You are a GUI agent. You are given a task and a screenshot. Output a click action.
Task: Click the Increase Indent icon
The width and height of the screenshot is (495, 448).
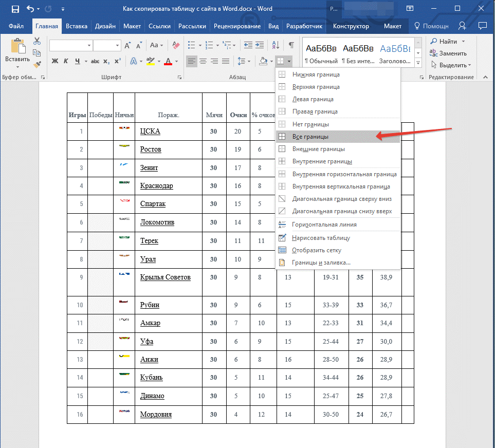click(x=260, y=46)
